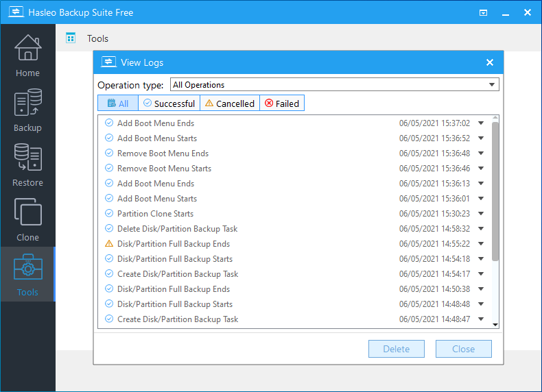Open the Operation type combo box
The image size is (542, 392).
coord(334,84)
